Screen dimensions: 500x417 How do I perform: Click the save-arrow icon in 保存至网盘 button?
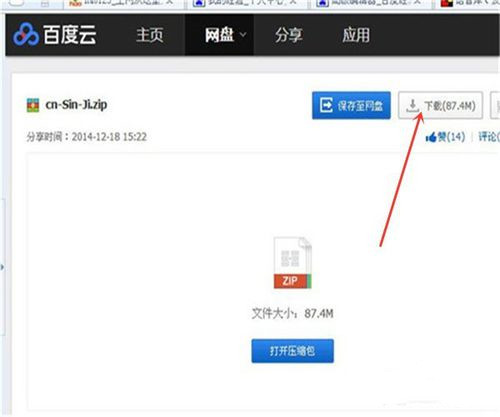[326, 105]
